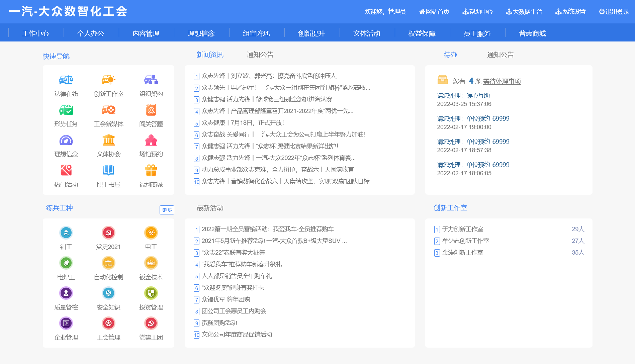The image size is (635, 364).
Task: Select the 新闻资讯 tab
Action: (x=210, y=55)
